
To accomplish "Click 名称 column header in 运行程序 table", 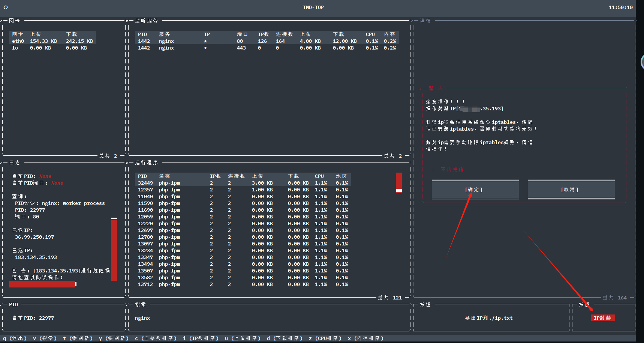I will (165, 176).
